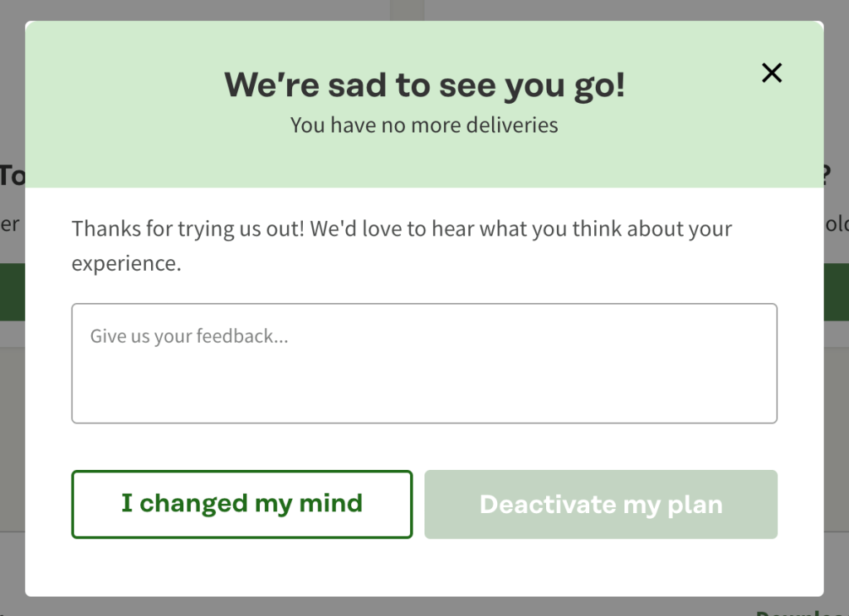Keep the plan via 'I changed my mind'
This screenshot has width=849, height=616.
coord(242,504)
